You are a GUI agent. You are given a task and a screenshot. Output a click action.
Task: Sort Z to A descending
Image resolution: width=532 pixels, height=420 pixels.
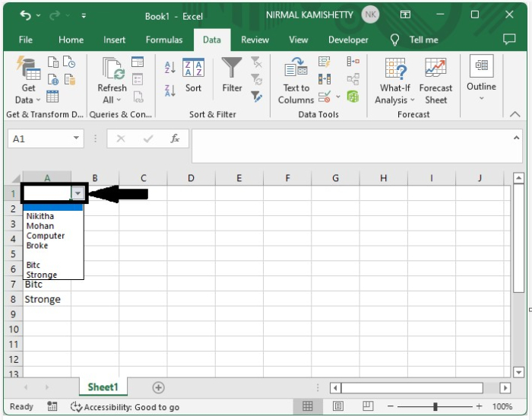169,91
